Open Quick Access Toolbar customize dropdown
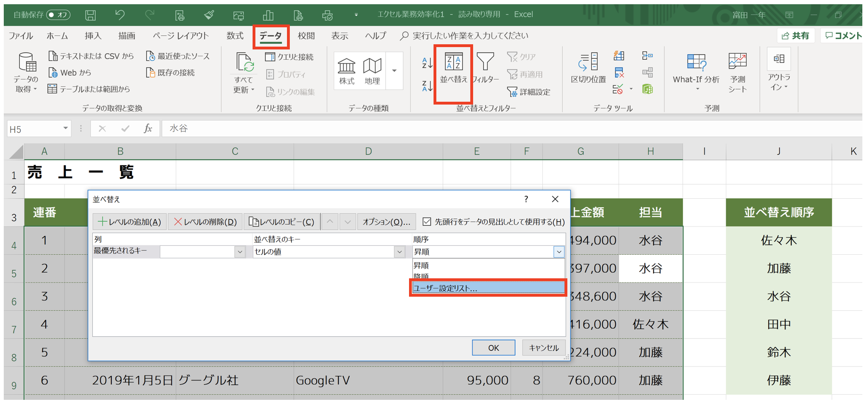Image resolution: width=868 pixels, height=405 pixels. (x=356, y=15)
